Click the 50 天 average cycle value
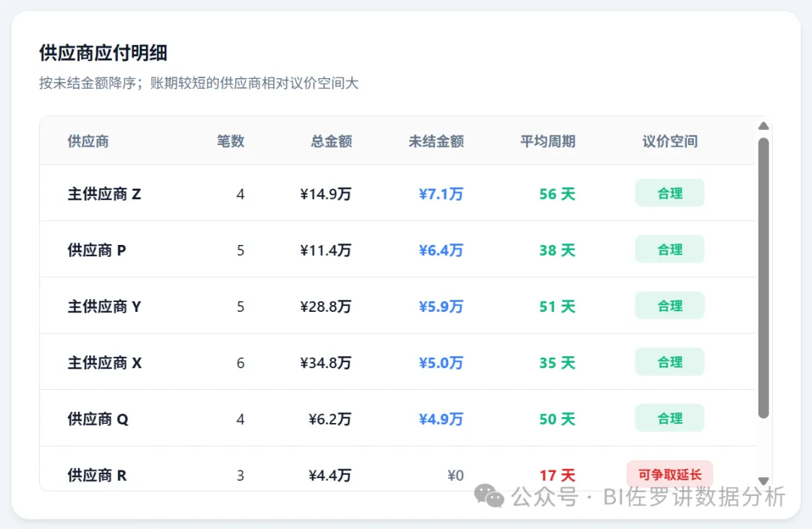 pyautogui.click(x=557, y=419)
